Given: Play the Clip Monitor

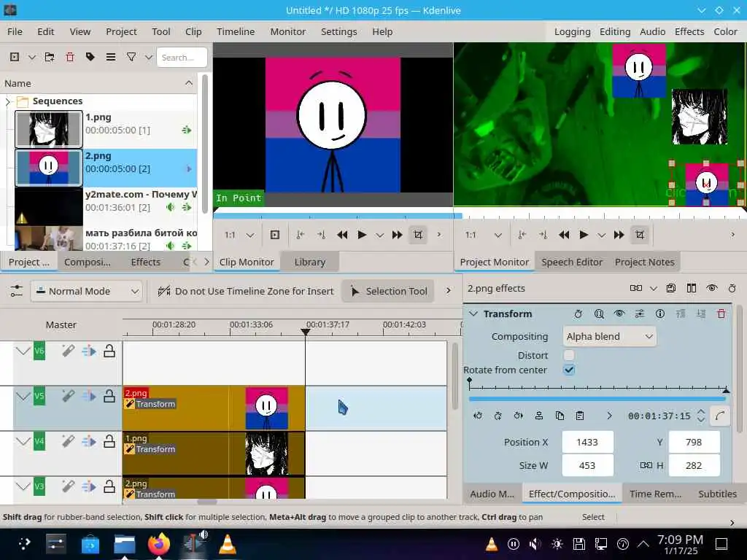Looking at the screenshot, I should 362,235.
